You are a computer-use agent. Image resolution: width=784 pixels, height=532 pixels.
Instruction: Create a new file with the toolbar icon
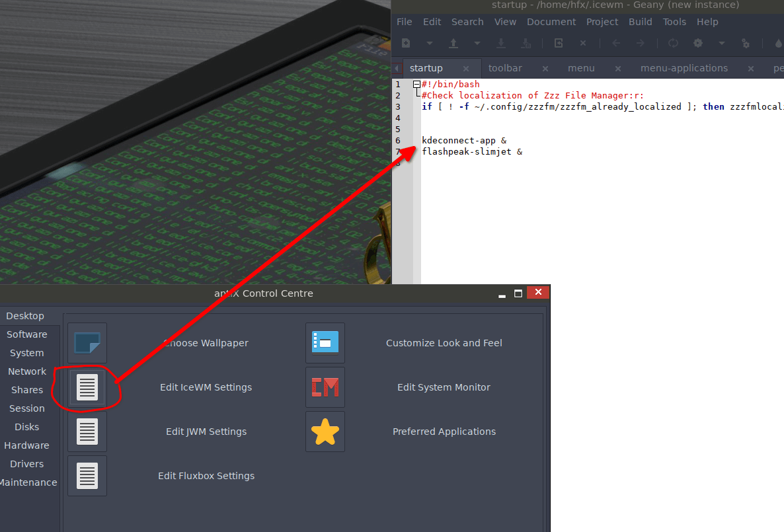[x=405, y=43]
